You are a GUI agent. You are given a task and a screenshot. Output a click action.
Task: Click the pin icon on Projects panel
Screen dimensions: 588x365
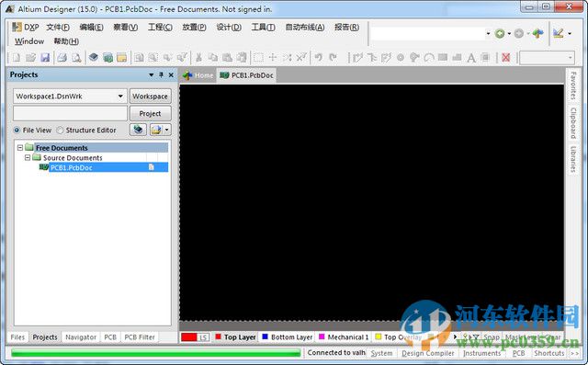click(x=161, y=74)
